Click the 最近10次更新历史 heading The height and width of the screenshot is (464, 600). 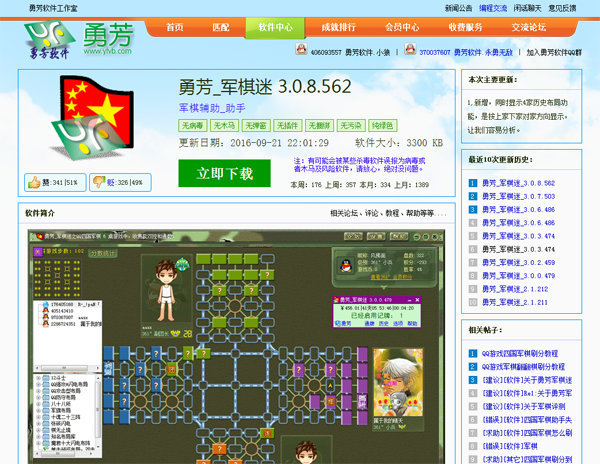501,160
